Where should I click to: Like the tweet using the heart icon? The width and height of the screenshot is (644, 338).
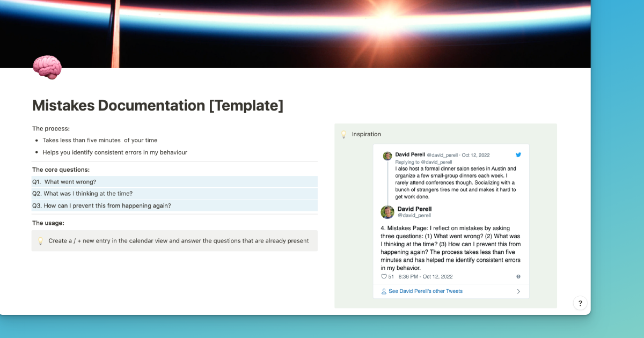384,277
